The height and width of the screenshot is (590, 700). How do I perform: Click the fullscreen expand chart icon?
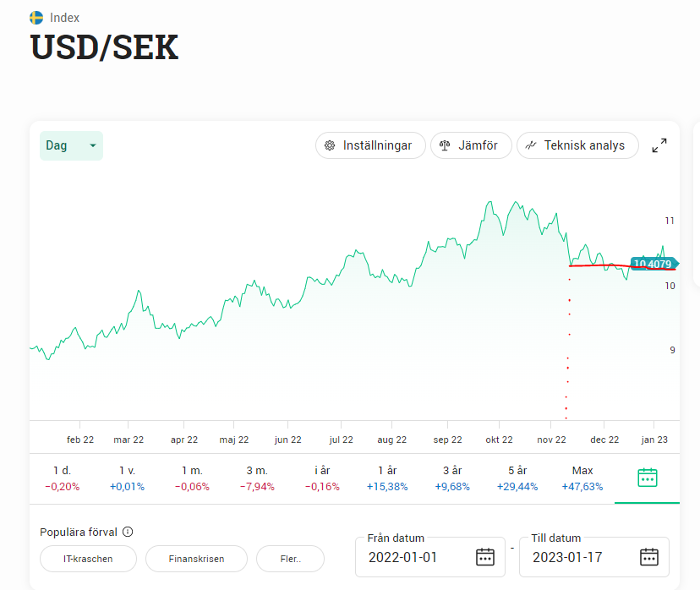[x=659, y=145]
